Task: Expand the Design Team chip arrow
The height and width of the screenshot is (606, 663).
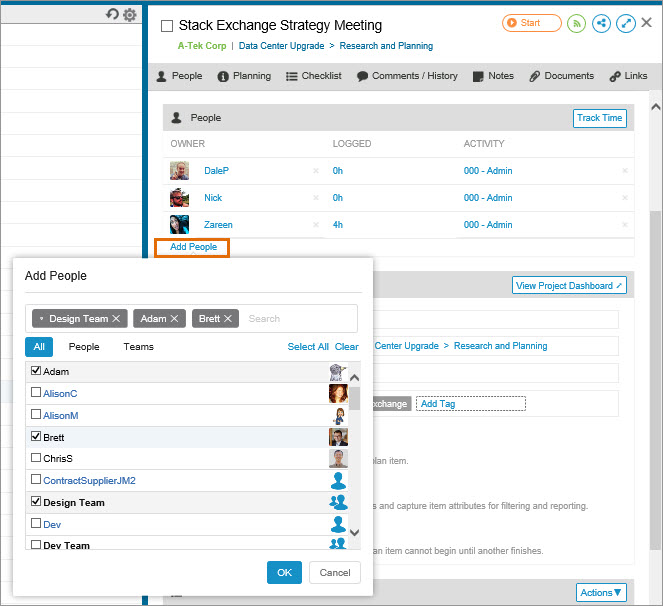Action: tap(42, 319)
